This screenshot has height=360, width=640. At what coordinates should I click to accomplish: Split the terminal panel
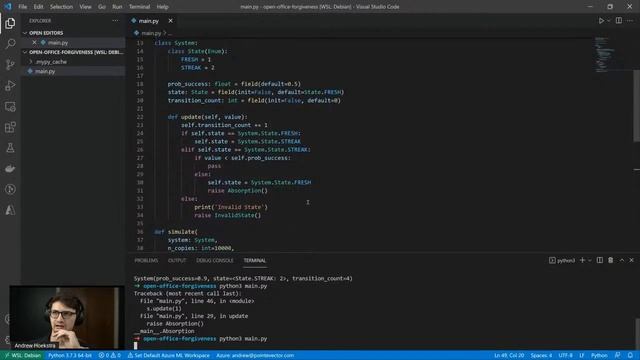(x=600, y=260)
